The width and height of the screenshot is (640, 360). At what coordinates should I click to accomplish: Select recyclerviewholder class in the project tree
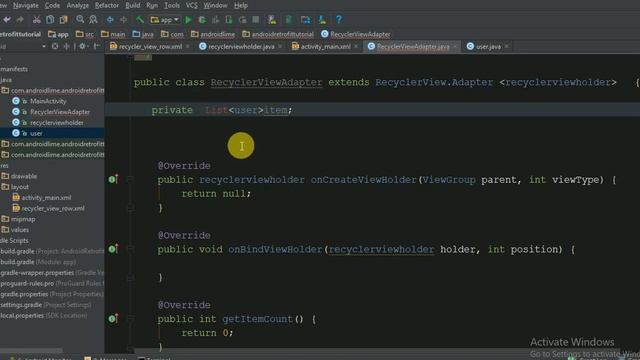(48, 122)
